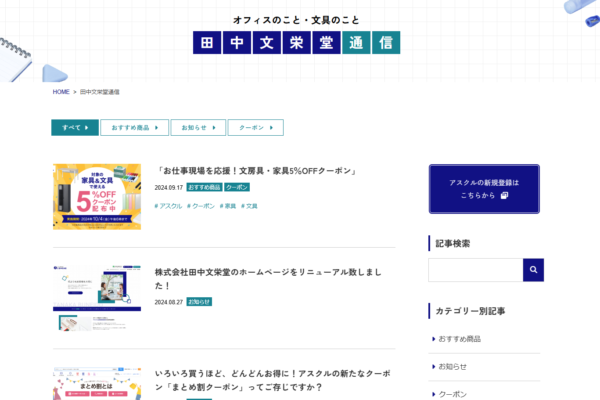Select the すべて category tab
This screenshot has height=400, width=600.
(75, 127)
